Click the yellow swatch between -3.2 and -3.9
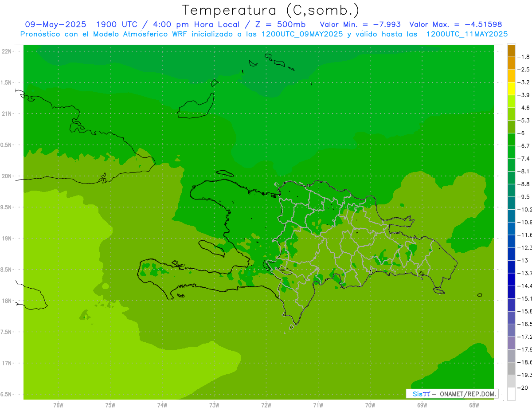Viewport: 532px width, 411px height. pyautogui.click(x=511, y=89)
